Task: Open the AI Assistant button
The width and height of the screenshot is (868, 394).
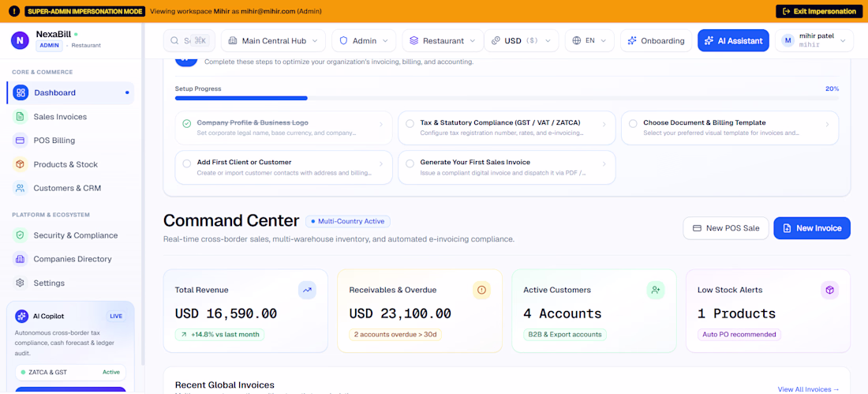Action: tap(733, 40)
